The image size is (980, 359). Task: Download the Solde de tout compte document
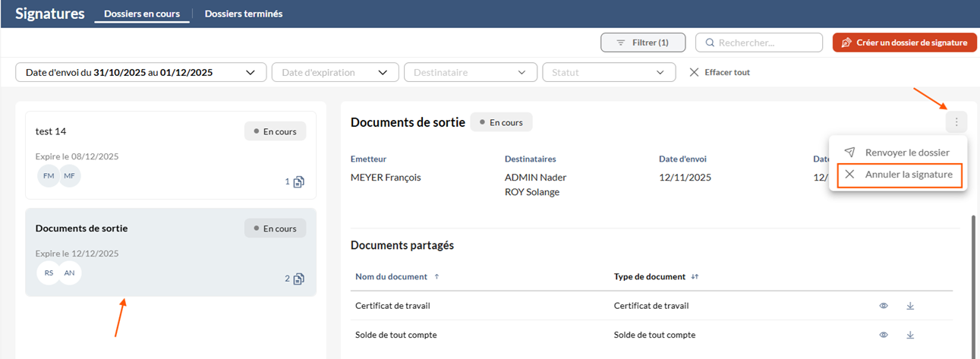point(910,335)
